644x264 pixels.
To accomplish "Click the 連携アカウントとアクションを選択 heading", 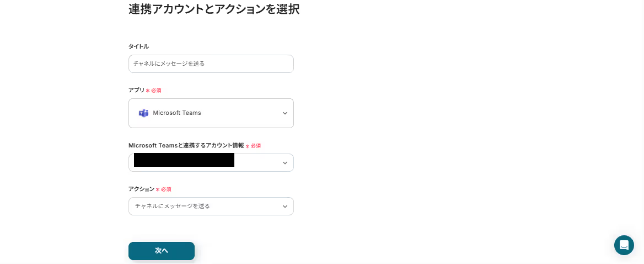I will [214, 9].
